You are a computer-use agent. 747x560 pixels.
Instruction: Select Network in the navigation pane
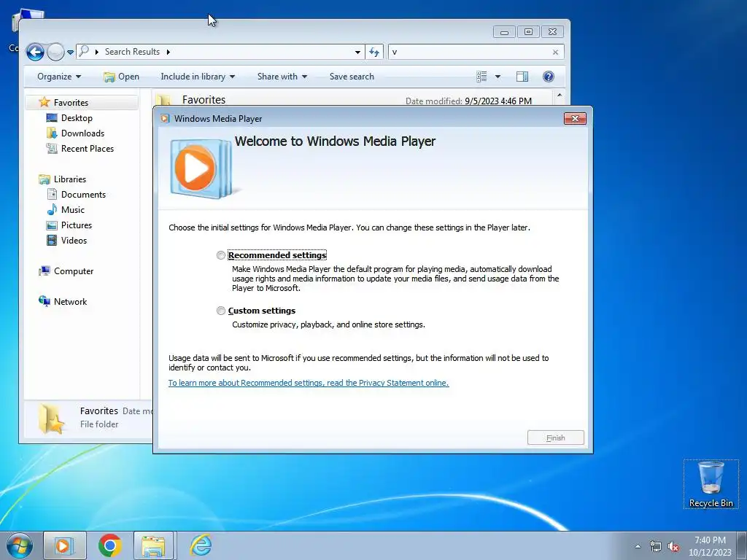click(70, 301)
